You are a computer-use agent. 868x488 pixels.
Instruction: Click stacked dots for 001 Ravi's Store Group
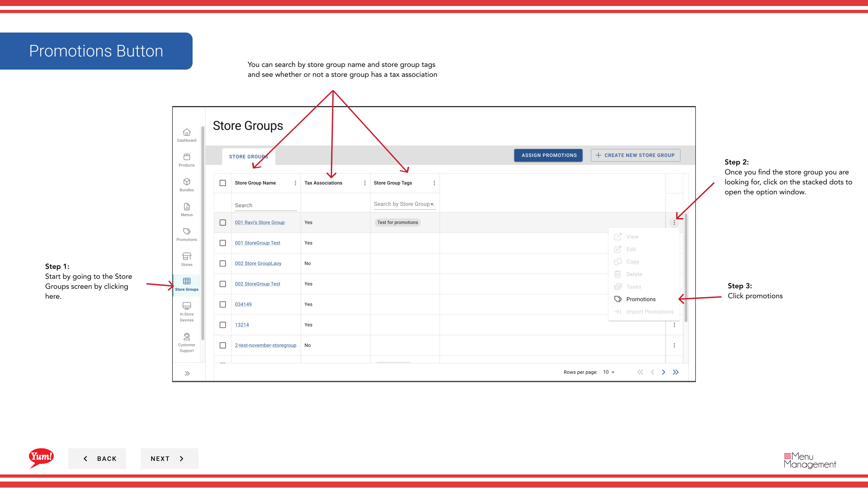[x=674, y=222]
